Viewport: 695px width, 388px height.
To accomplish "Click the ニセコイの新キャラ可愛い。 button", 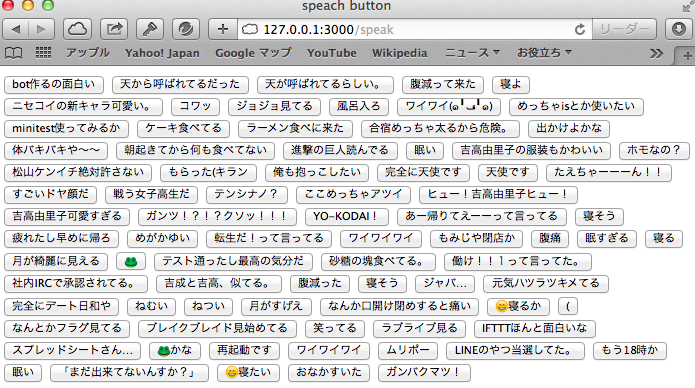I will (x=83, y=107).
